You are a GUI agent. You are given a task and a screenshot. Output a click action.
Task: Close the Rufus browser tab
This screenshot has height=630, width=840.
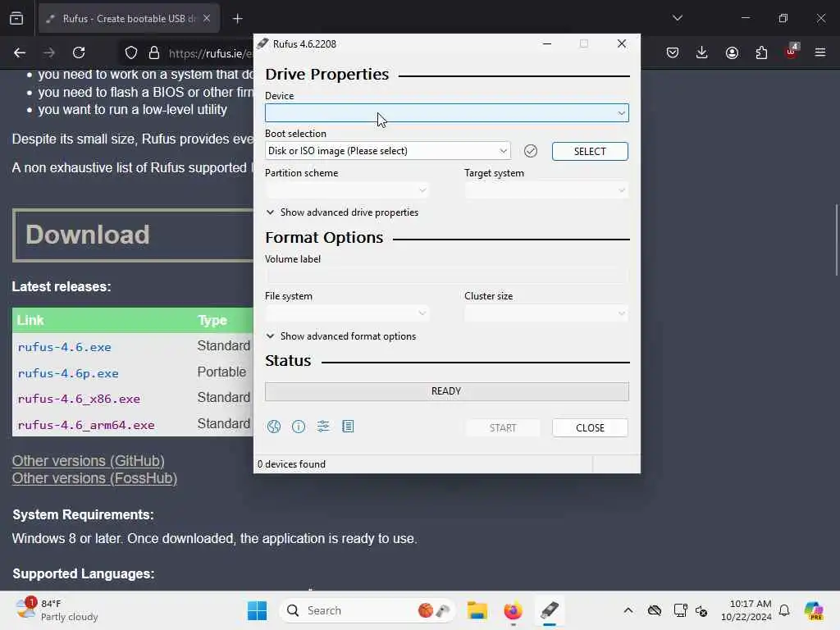tap(207, 19)
